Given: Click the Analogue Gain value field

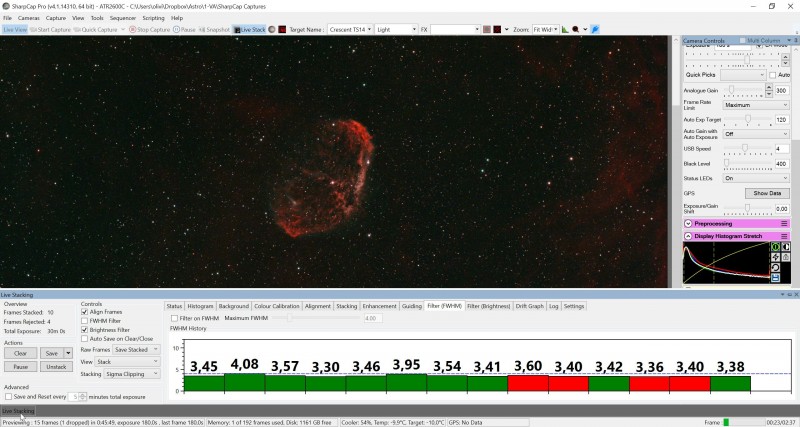Looking at the screenshot, I should point(781,90).
